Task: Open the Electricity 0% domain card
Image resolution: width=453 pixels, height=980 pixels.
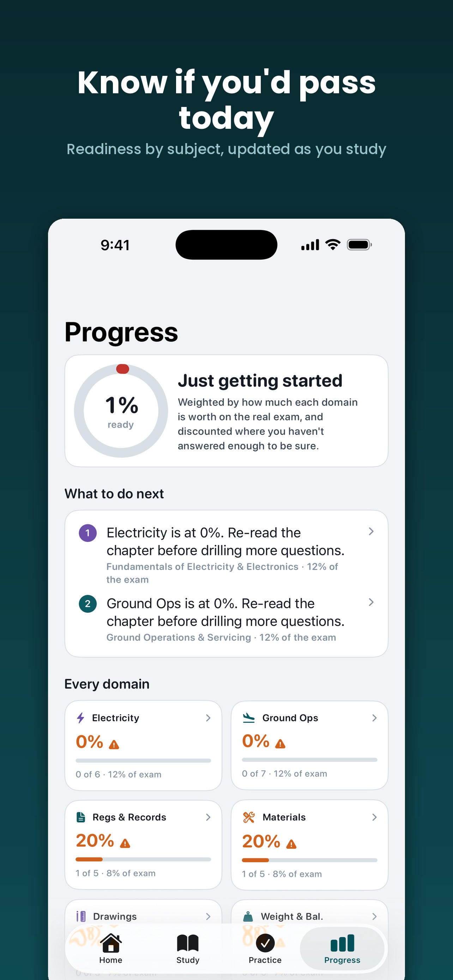Action: [143, 745]
